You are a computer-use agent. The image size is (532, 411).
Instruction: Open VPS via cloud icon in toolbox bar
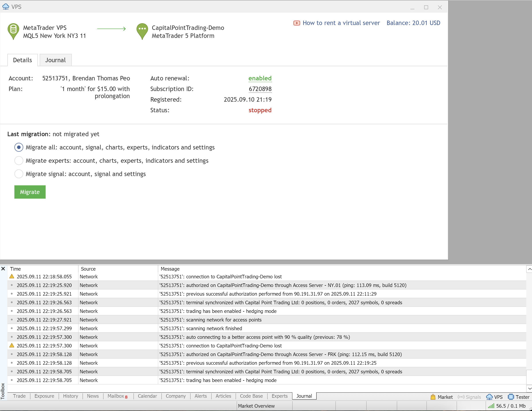click(489, 397)
